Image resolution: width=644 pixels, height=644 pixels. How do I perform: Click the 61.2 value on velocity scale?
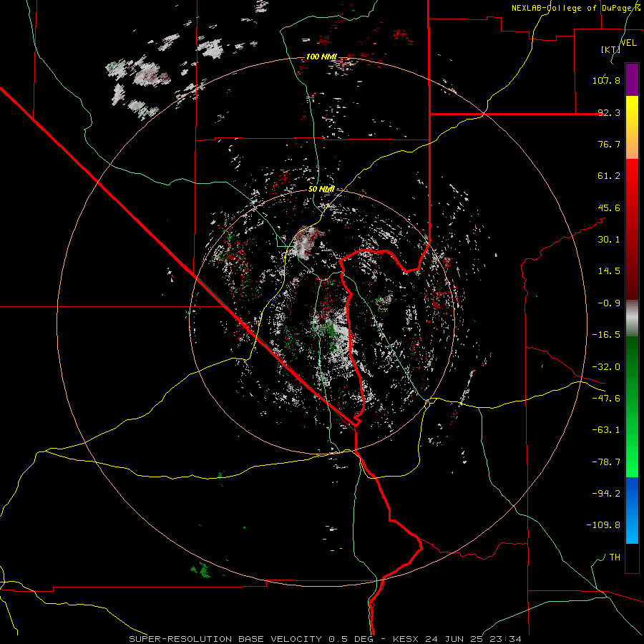[609, 176]
